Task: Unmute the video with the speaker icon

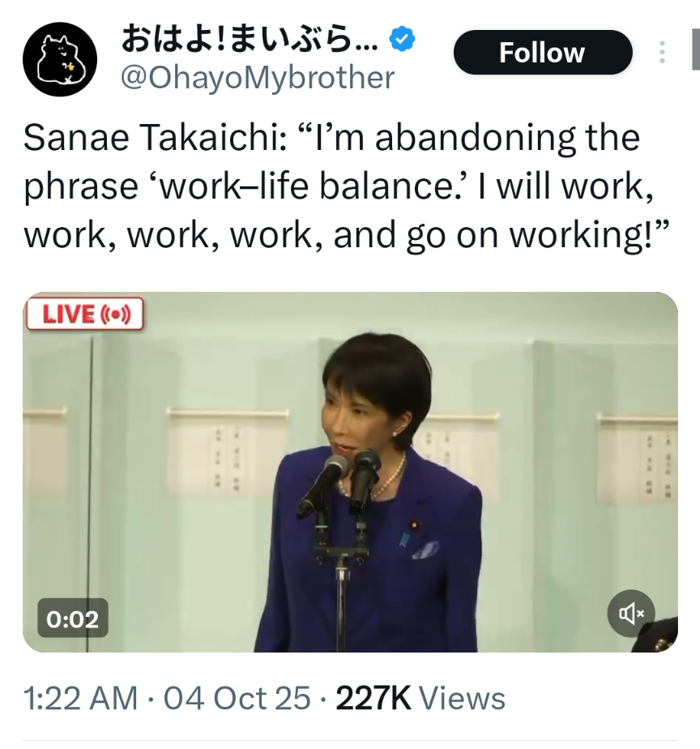Action: [631, 614]
